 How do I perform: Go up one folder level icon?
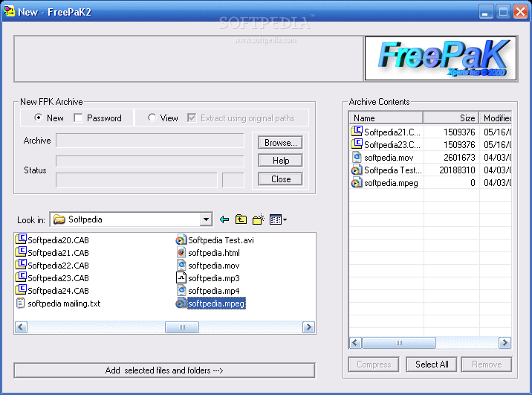(241, 219)
